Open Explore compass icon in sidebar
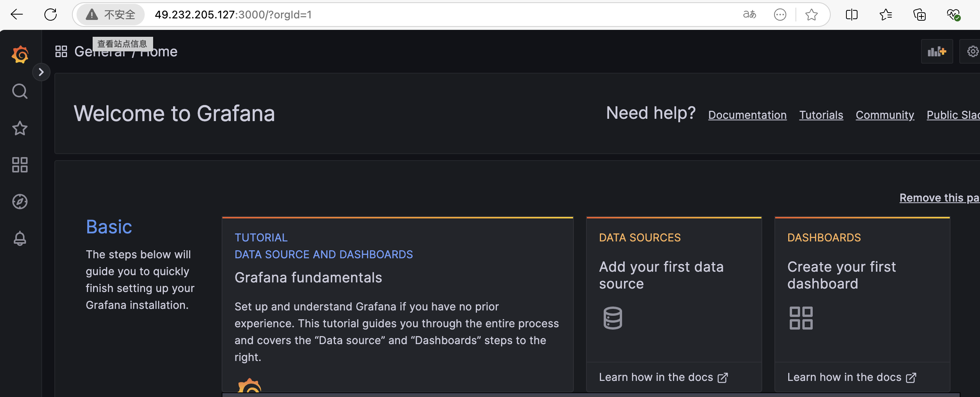The width and height of the screenshot is (980, 397). (x=20, y=202)
